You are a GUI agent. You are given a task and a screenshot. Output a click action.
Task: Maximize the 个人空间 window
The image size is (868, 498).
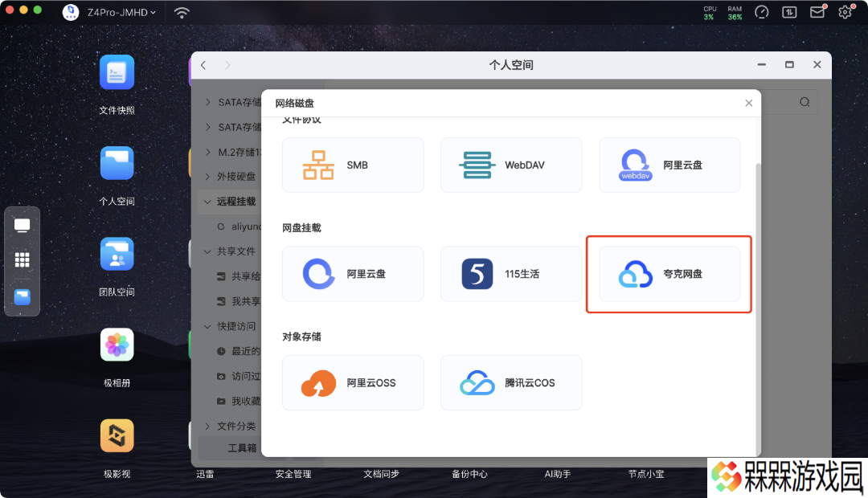pyautogui.click(x=789, y=65)
